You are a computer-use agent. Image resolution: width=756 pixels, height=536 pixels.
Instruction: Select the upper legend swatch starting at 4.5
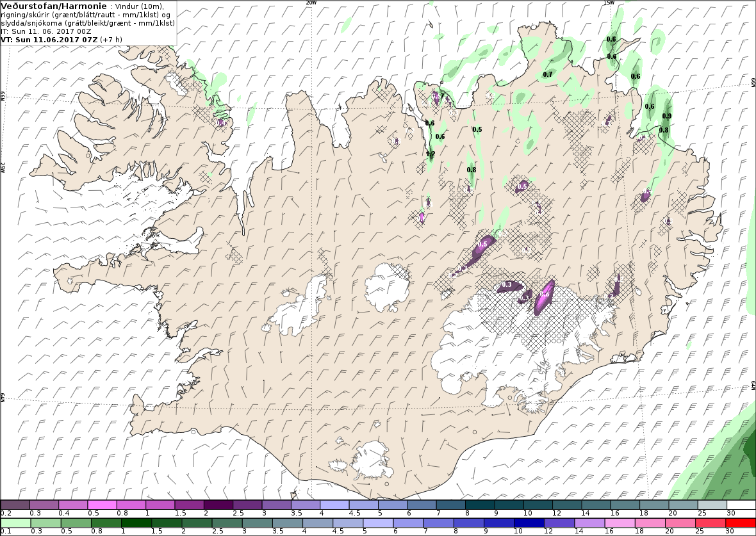[x=363, y=505]
